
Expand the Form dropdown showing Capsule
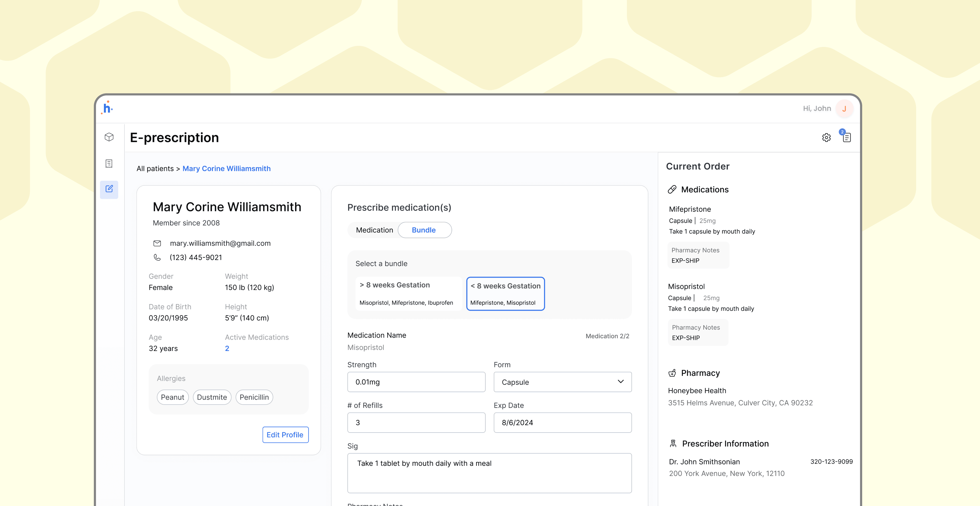563,382
